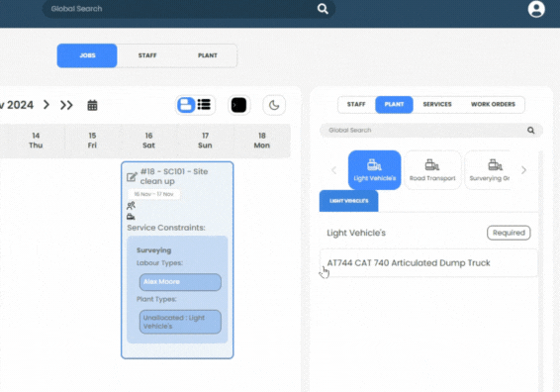Switch to the STAFF main tab

coord(147,55)
